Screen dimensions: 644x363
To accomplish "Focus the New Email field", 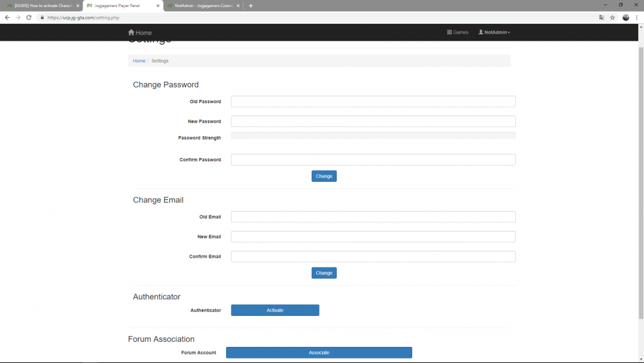I will pos(373,237).
